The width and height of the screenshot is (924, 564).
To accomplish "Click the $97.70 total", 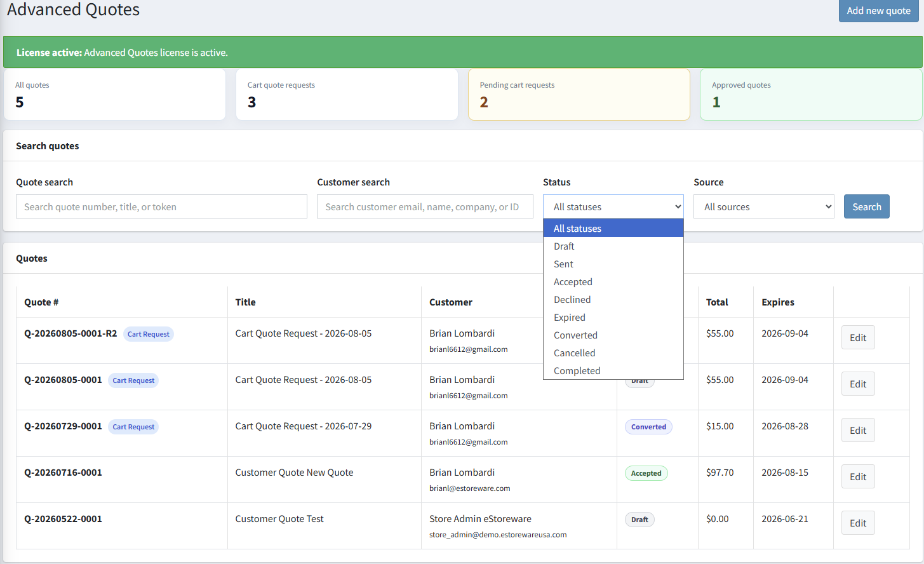I will [x=720, y=473].
